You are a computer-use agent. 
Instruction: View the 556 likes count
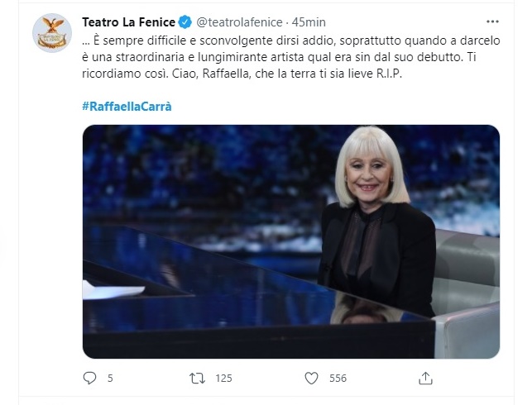338,379
